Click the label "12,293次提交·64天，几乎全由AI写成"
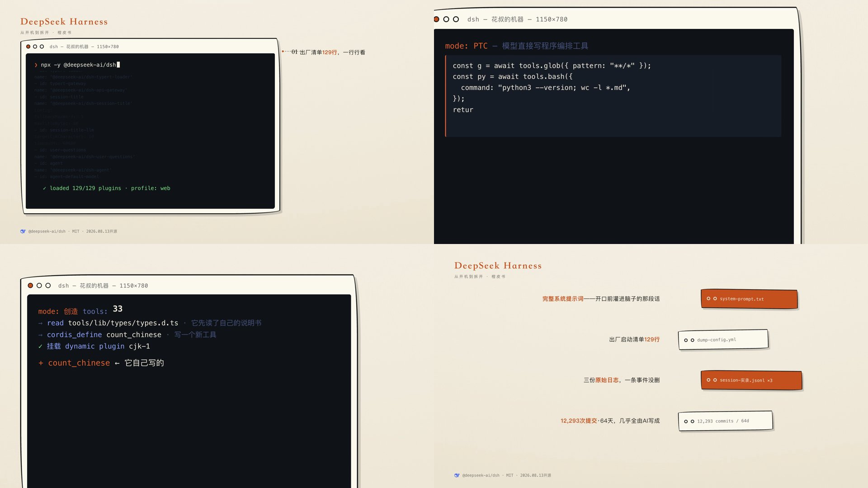This screenshot has height=488, width=868. pos(610,421)
